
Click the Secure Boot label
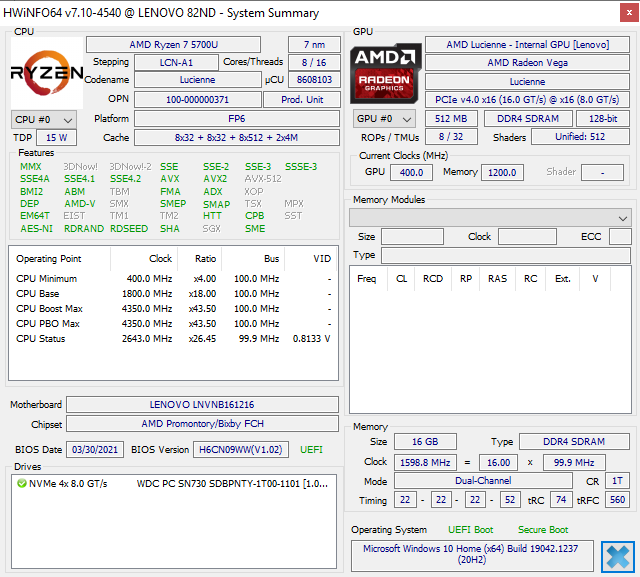(x=543, y=530)
